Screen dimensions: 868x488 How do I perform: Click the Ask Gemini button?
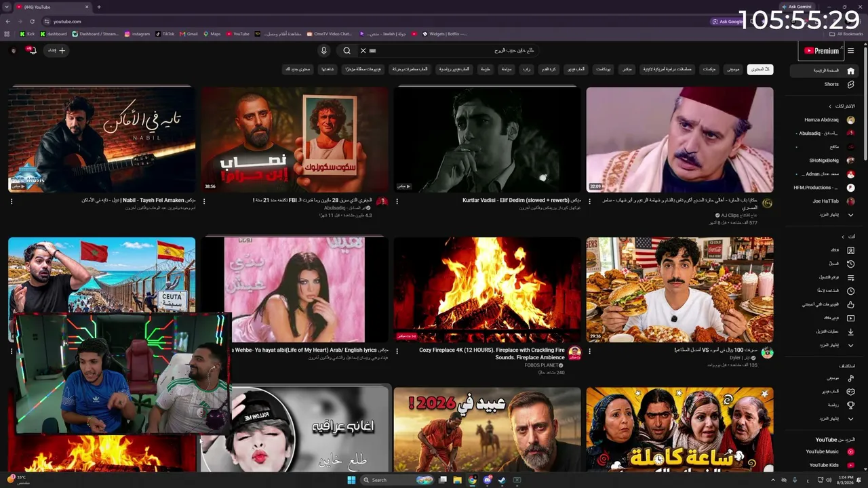[x=796, y=7]
